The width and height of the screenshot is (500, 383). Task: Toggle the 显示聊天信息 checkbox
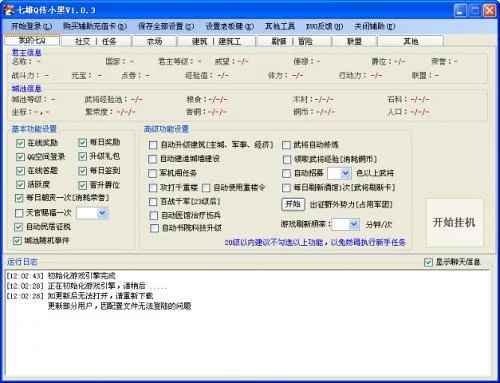428,262
